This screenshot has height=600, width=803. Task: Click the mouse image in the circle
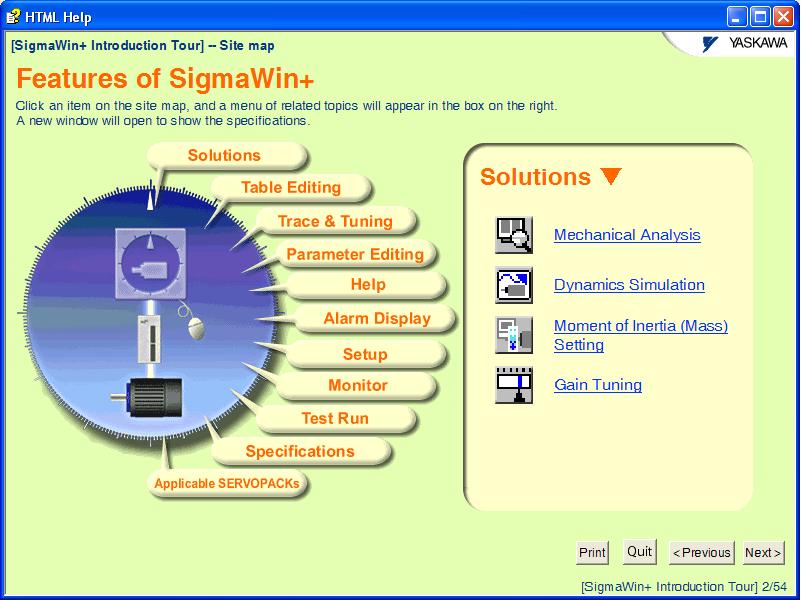[x=196, y=329]
